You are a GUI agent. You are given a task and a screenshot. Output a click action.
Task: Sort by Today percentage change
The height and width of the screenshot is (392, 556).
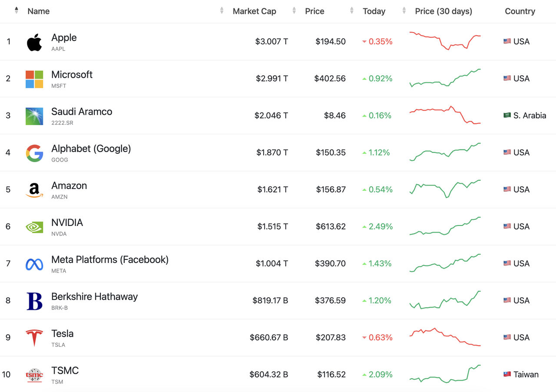coord(374,11)
